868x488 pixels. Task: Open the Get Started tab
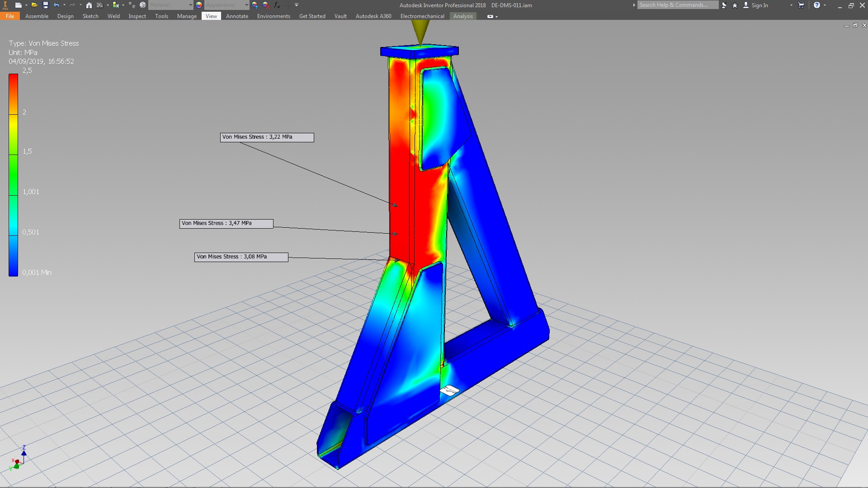coord(312,16)
